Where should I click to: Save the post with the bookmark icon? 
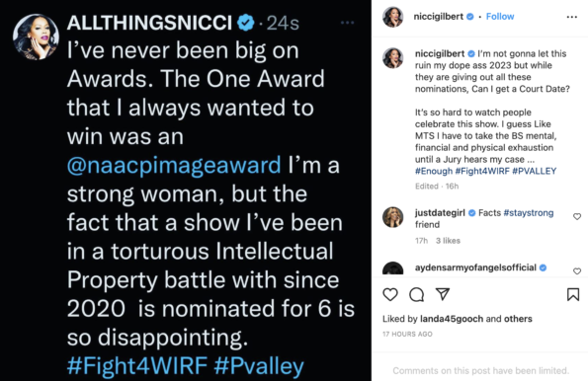tap(573, 294)
